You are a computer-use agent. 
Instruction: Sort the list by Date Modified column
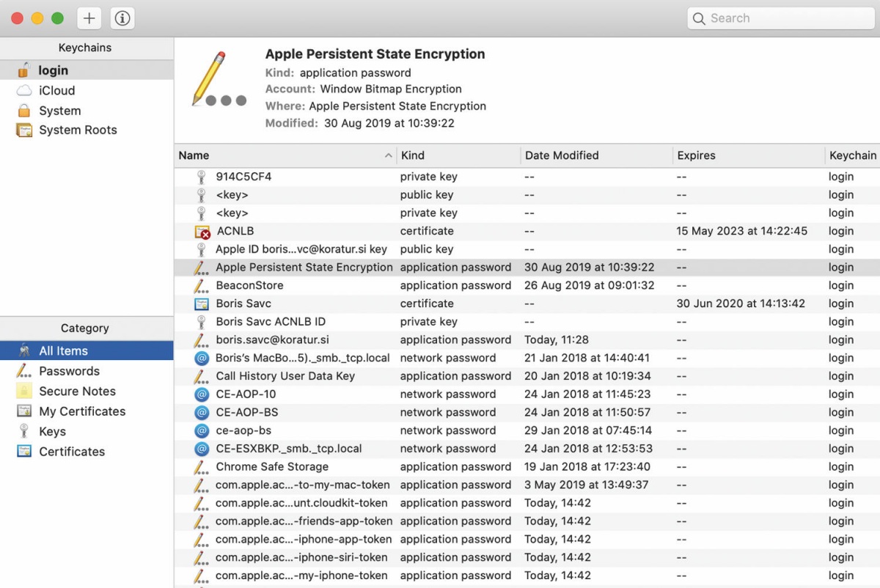(x=596, y=155)
